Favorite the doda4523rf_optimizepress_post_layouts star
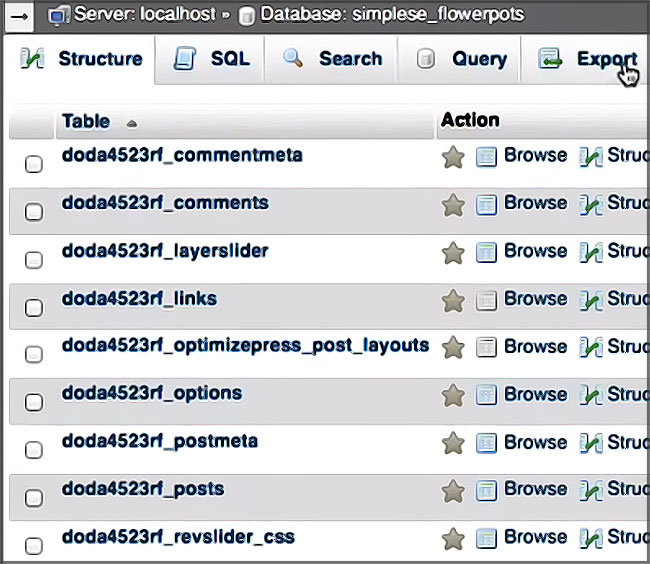 453,347
